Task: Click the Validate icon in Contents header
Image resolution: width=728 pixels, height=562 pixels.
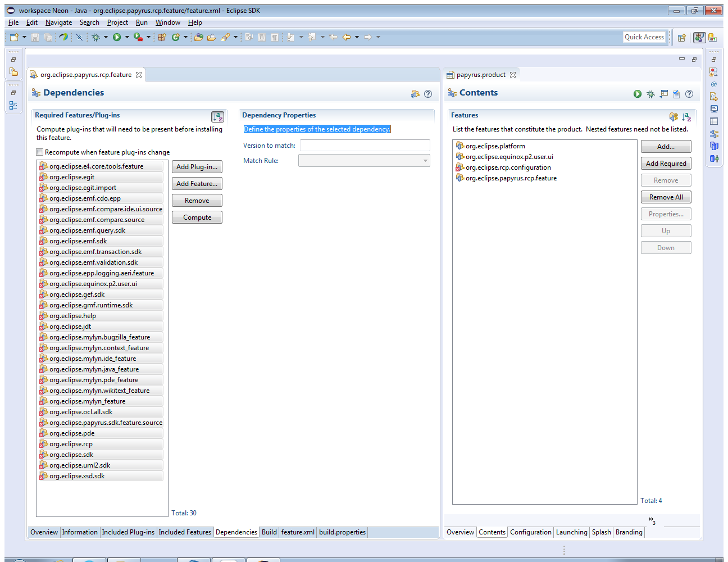Action: coord(676,94)
